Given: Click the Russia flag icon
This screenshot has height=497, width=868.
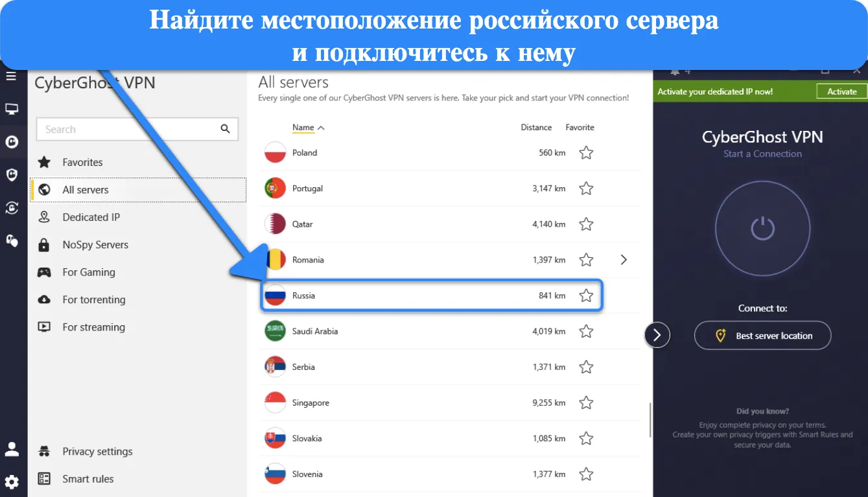Looking at the screenshot, I should [x=276, y=295].
